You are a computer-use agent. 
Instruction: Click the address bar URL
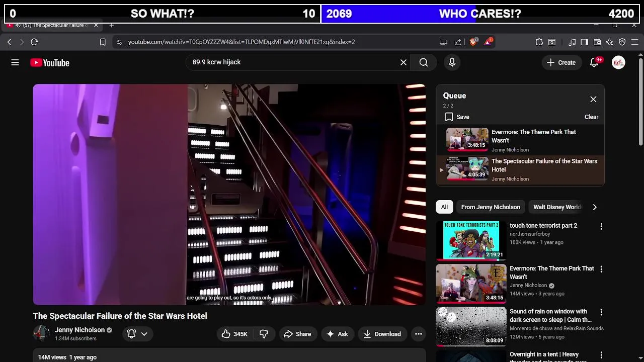[242, 42]
